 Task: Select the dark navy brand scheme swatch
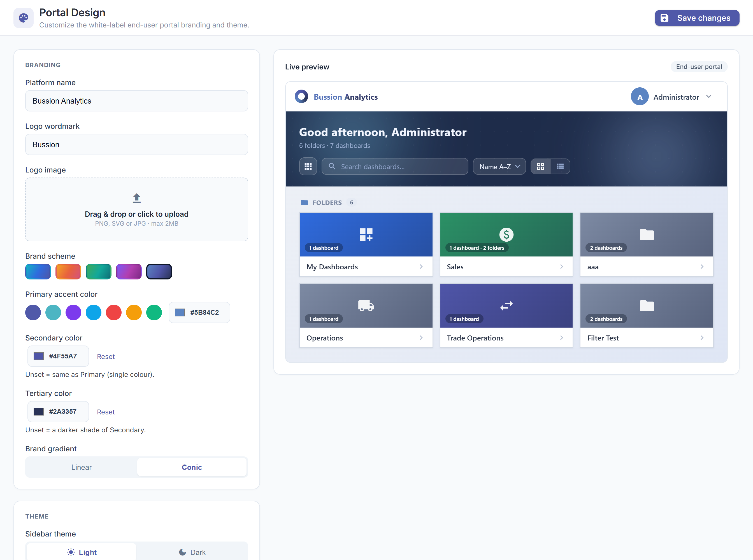point(159,272)
